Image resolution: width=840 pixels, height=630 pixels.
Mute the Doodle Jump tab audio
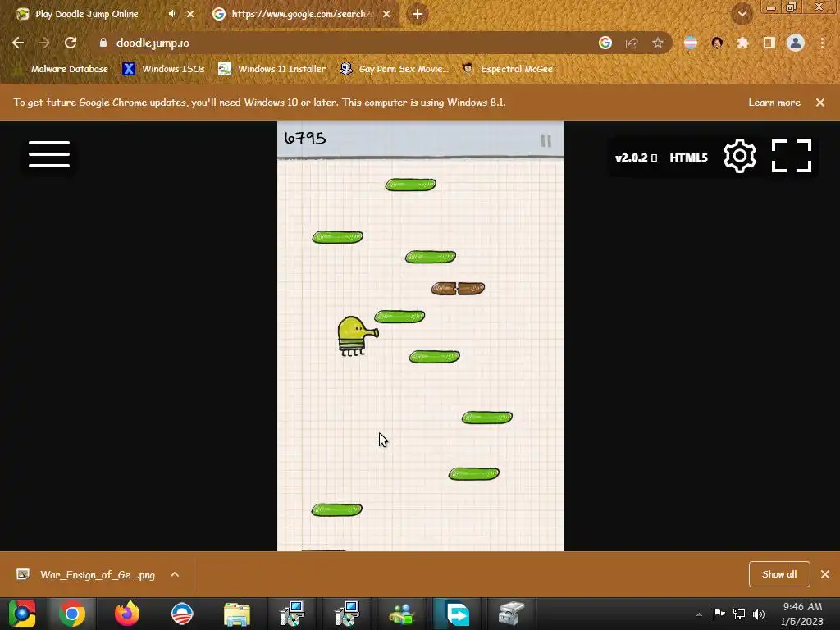[172, 14]
